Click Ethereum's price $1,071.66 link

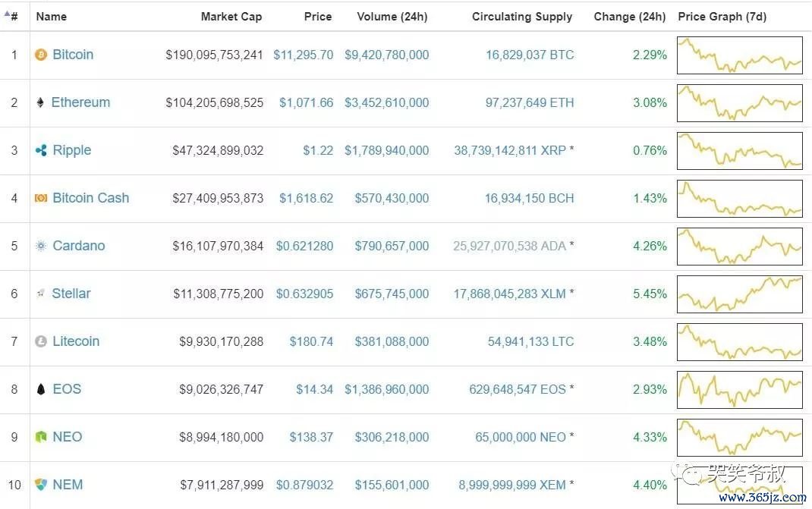[x=306, y=102]
